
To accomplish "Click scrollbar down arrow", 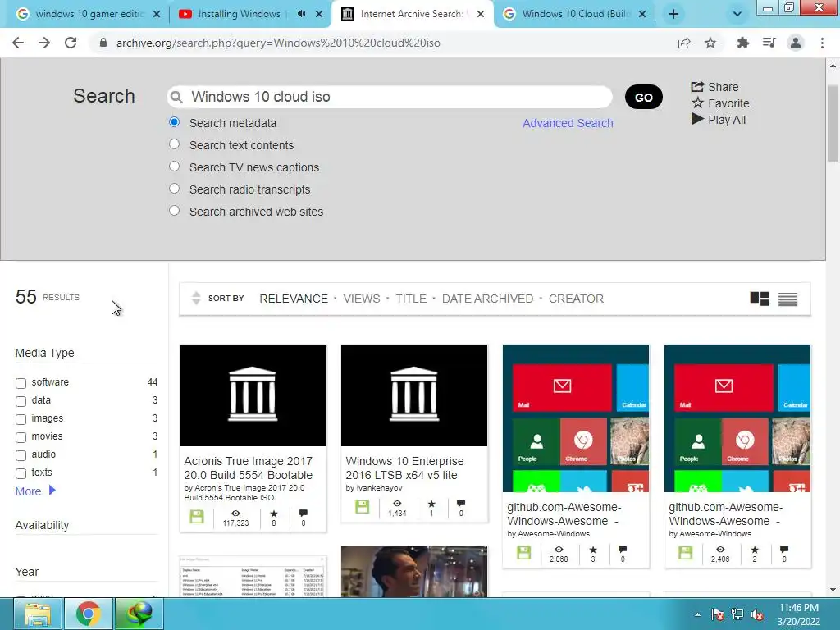I will click(x=833, y=591).
